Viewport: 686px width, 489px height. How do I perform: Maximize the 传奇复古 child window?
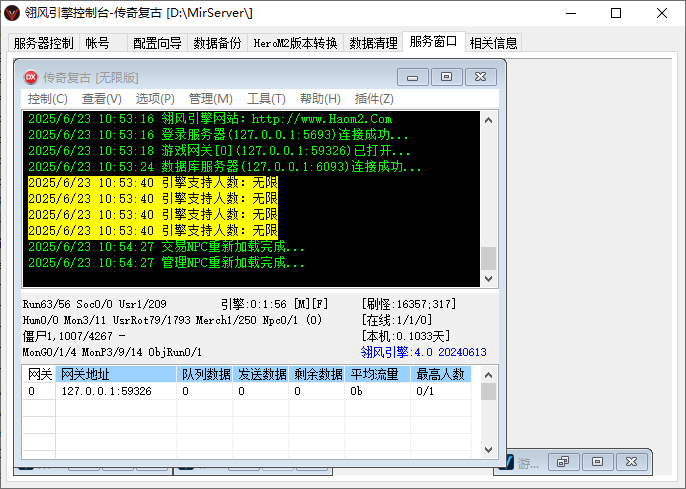446,77
